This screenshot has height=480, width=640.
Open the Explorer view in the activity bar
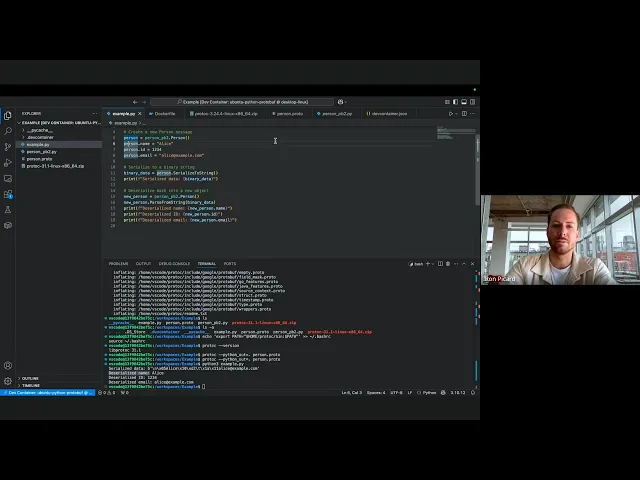(x=8, y=116)
